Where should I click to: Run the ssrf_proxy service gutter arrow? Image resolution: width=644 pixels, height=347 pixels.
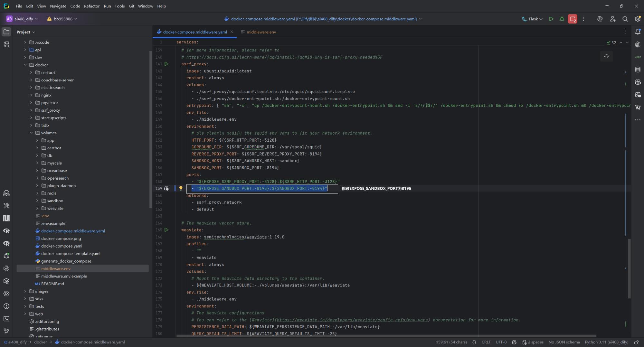(166, 64)
